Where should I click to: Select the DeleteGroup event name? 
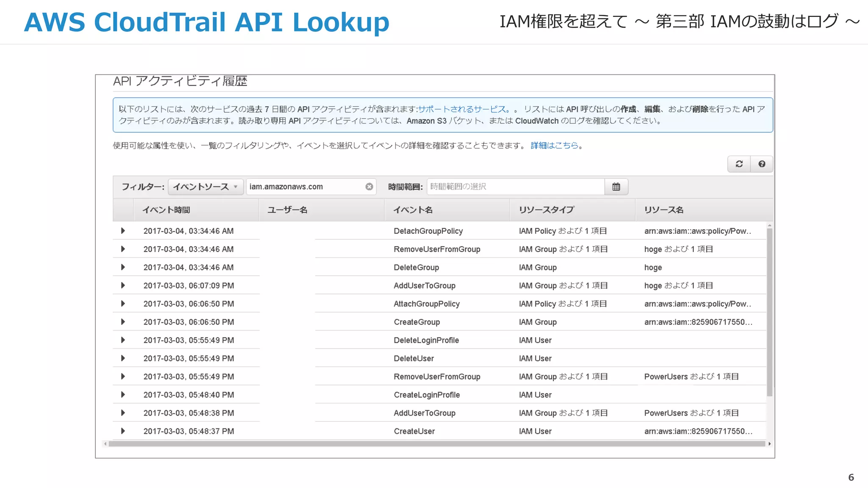pos(416,267)
